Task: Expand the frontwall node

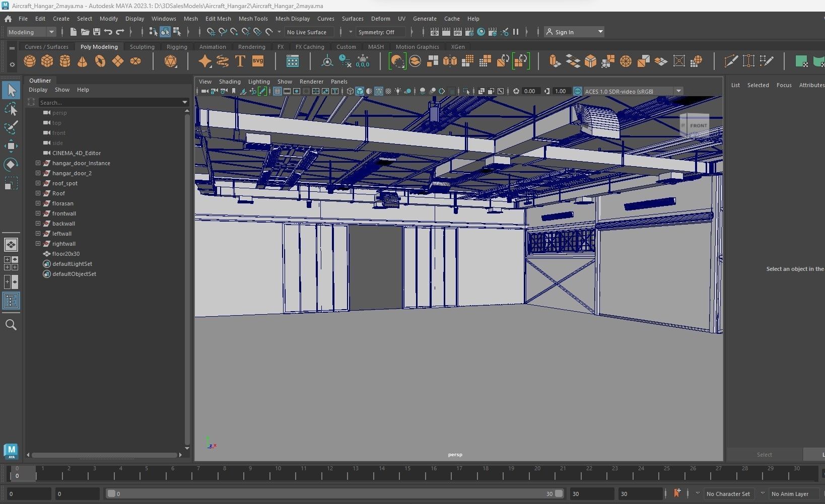Action: tap(38, 213)
